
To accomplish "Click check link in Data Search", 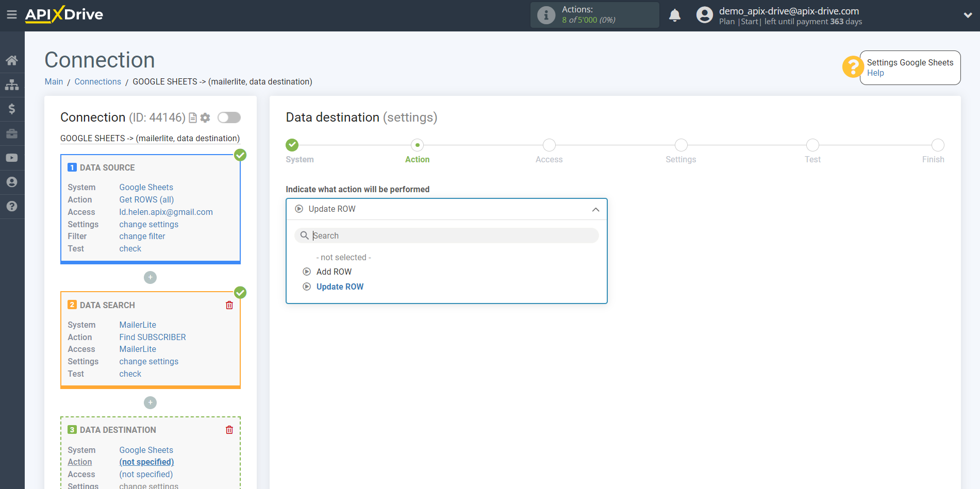I will coord(130,374).
